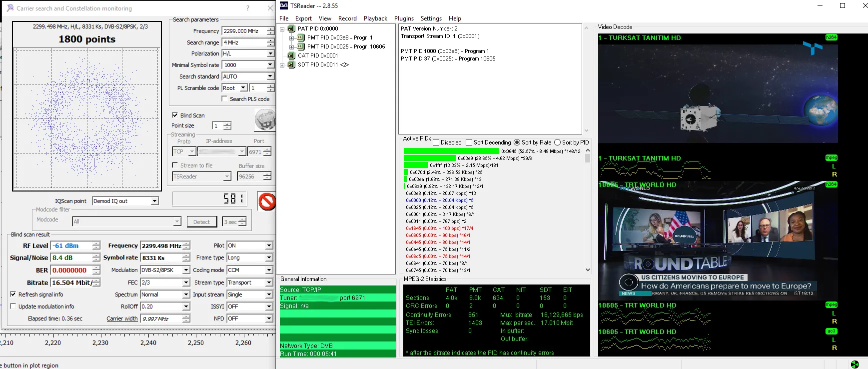This screenshot has width=868, height=369.
Task: Click the h264 badge on TURKSAT TANITIM HD
Action: click(831, 37)
